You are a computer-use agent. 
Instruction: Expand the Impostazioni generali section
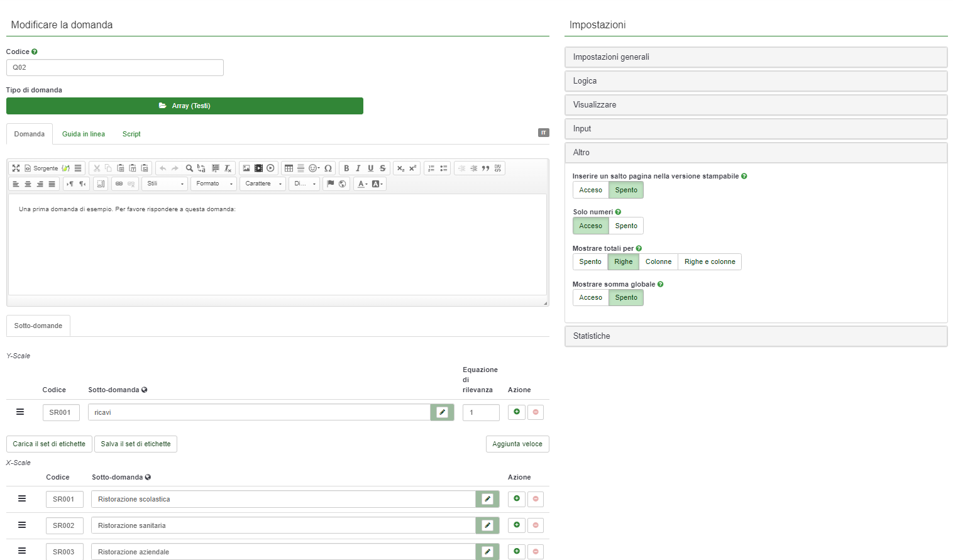(x=756, y=57)
